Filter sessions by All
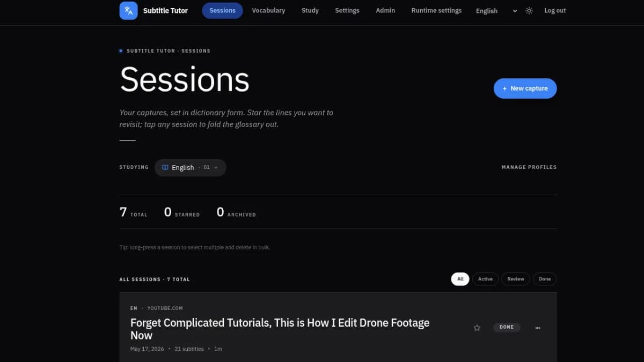 [x=460, y=279]
